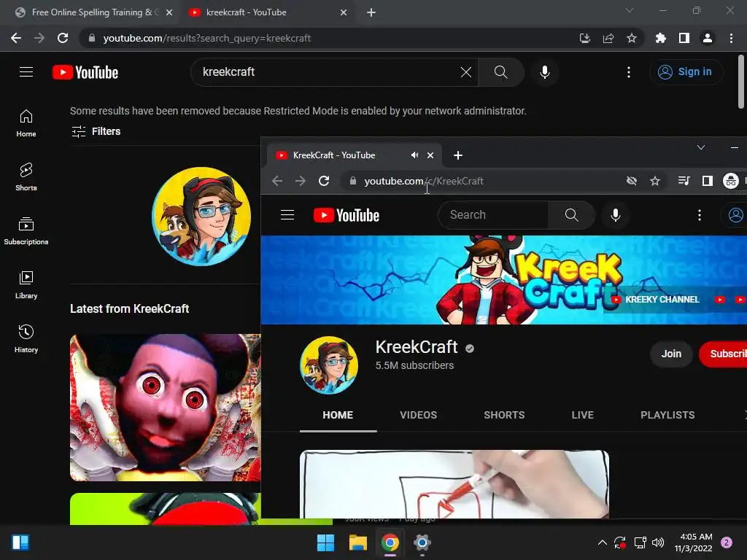Click the KreekCraft channel avatar on channel page

point(329,365)
